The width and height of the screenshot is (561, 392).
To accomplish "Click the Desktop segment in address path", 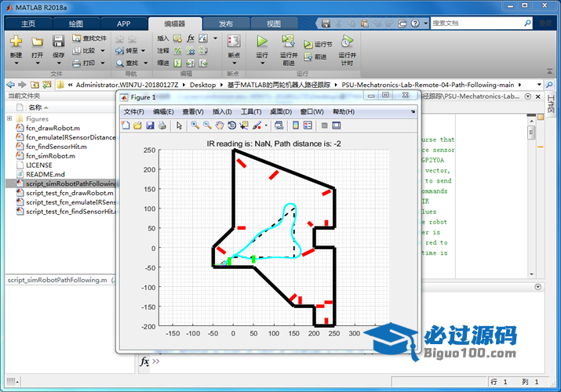I will click(202, 85).
